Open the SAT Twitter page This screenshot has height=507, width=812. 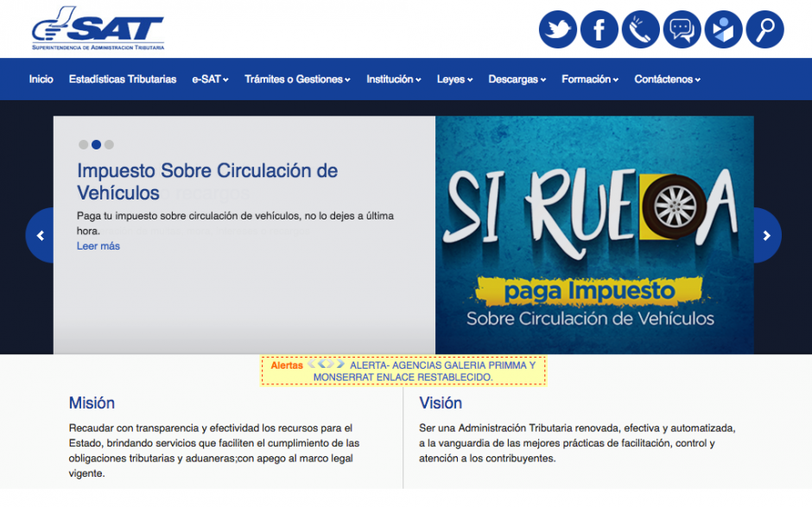tap(557, 29)
